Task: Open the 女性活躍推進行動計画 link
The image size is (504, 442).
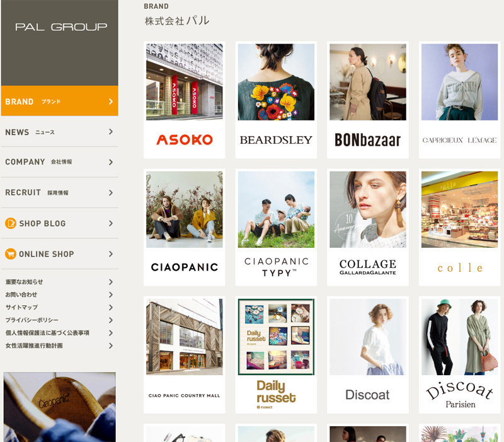Action: pyautogui.click(x=34, y=346)
